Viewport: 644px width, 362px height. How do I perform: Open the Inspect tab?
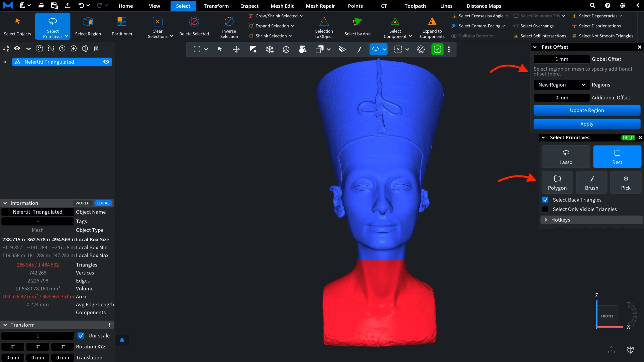click(x=250, y=6)
